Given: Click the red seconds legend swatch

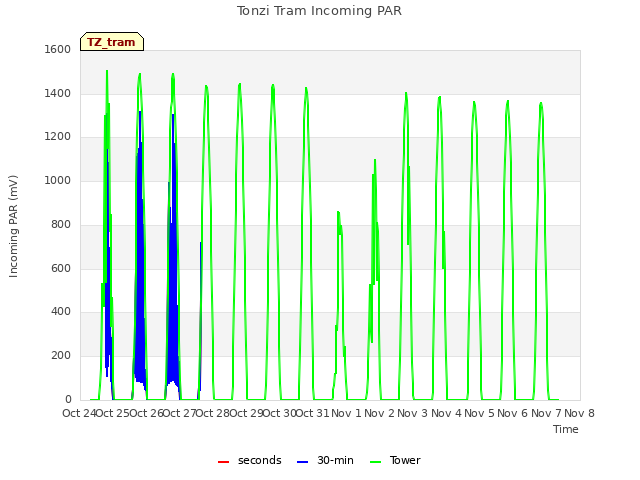Looking at the screenshot, I should pyautogui.click(x=223, y=462).
